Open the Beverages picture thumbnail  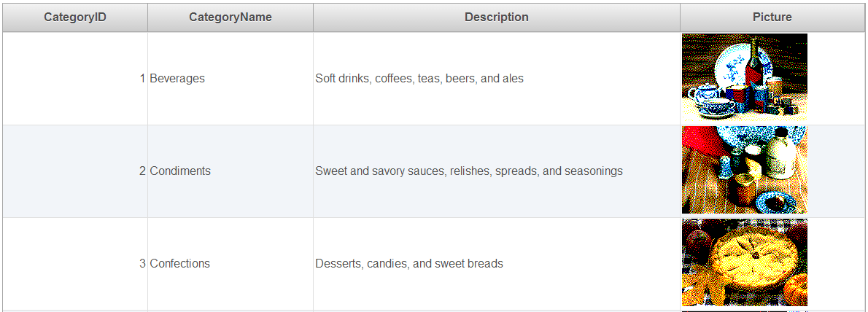745,77
